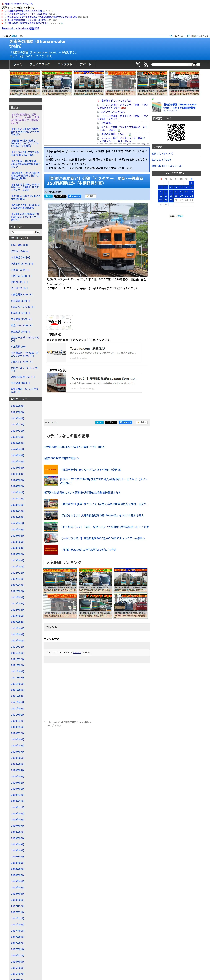The width and height of the screenshot is (210, 980).
Task: Open the 3月25日話題の記事 link at top
Action: click(x=197, y=36)
